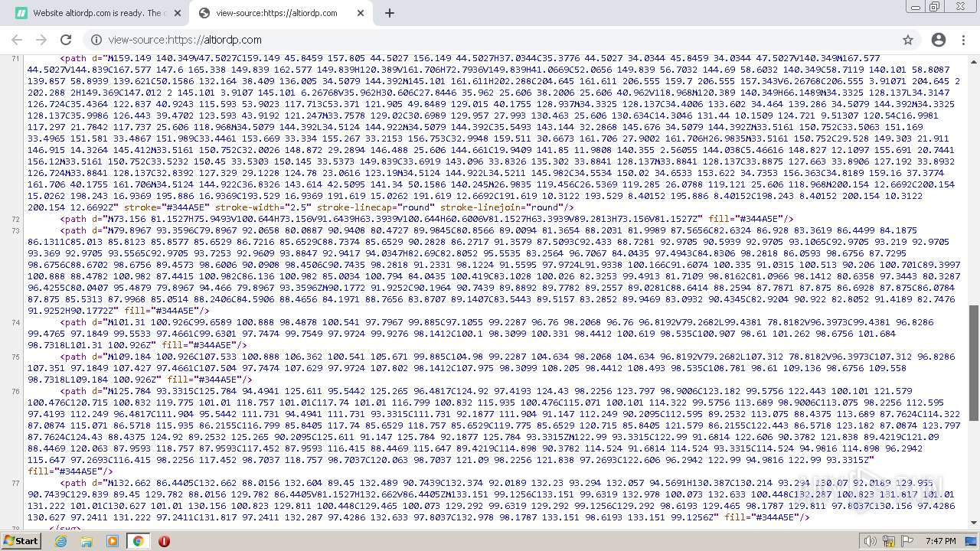This screenshot has width=980, height=551.
Task: Click source line number 73
Action: 16,230
